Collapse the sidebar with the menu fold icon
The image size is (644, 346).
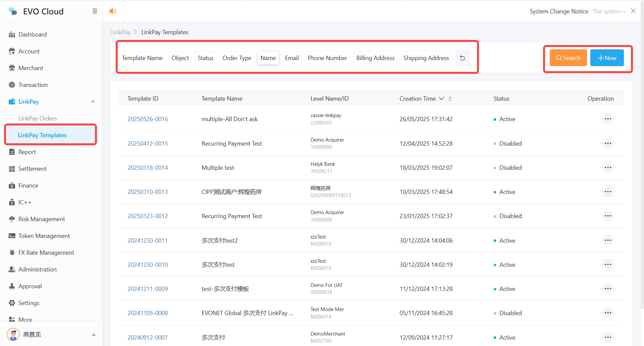95,11
